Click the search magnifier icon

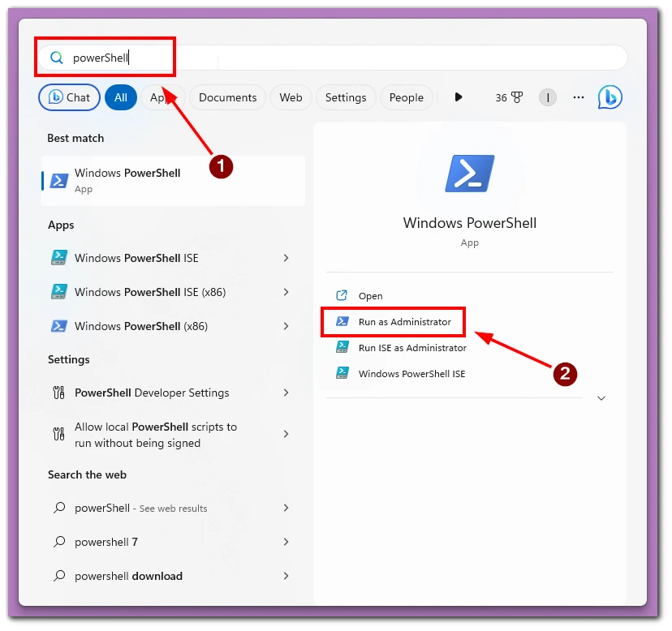coord(57,58)
